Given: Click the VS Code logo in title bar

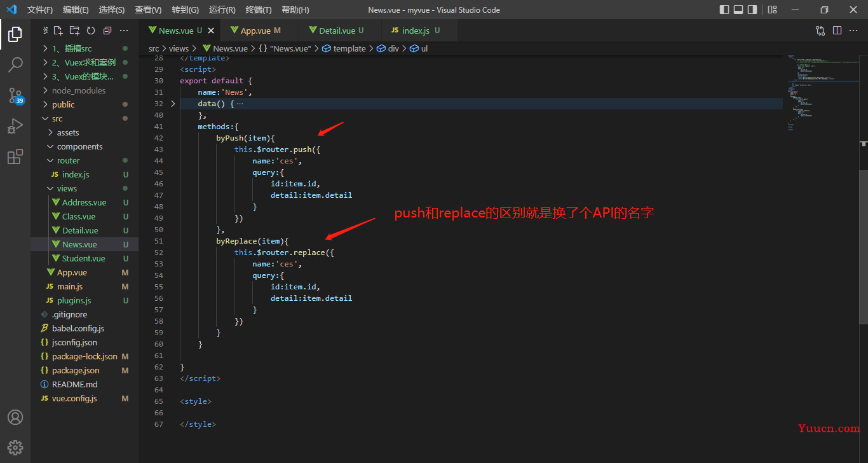Looking at the screenshot, I should pos(11,10).
